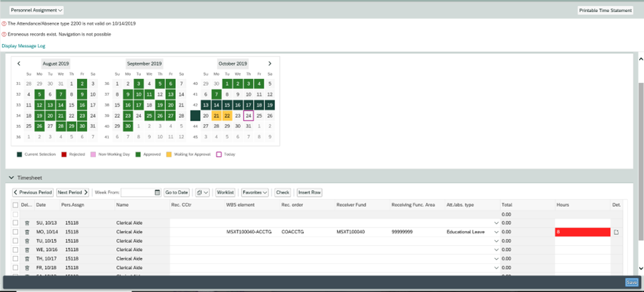Advance calendar to next month arrow
The height and width of the screenshot is (292, 644).
point(270,64)
